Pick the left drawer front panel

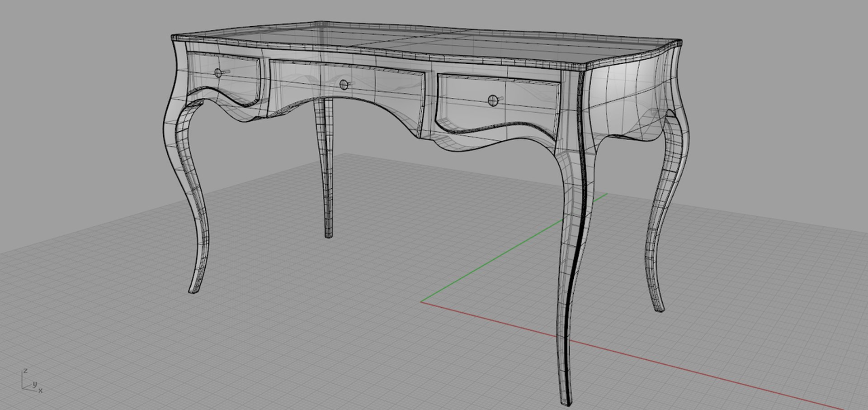tap(223, 79)
